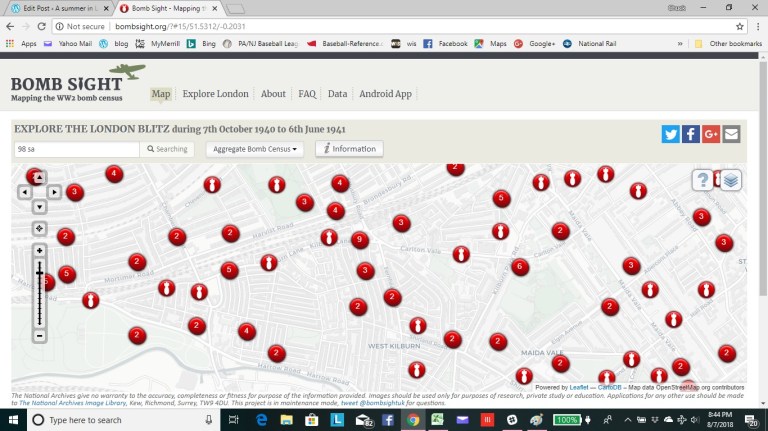Open the map layers switcher
The image size is (768, 431).
[x=731, y=180]
